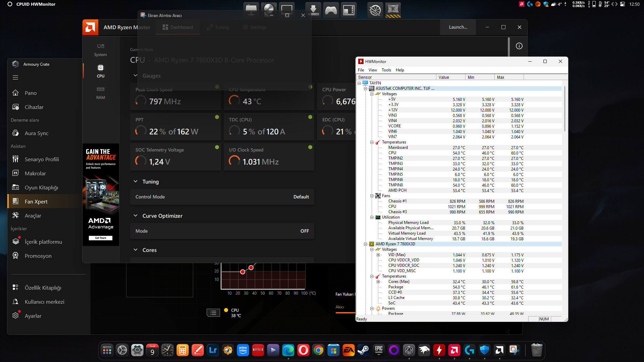Open the View menu in HWMonitor
Screen dimensions: 644x362
[373, 70]
